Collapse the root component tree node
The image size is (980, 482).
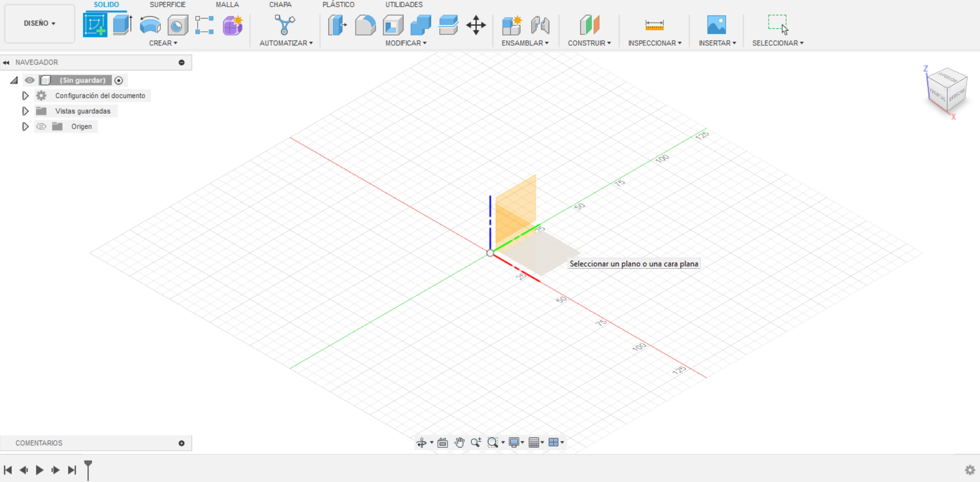pyautogui.click(x=14, y=80)
